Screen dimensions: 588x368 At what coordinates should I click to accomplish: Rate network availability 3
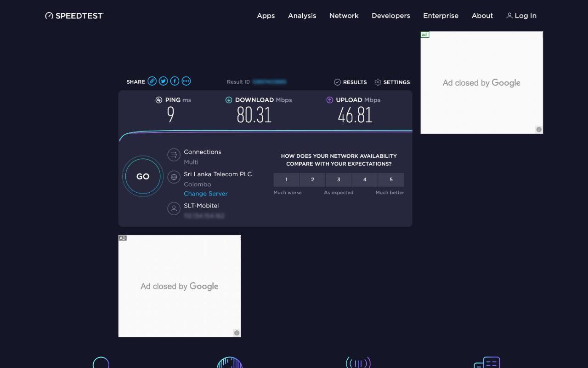[x=339, y=179]
